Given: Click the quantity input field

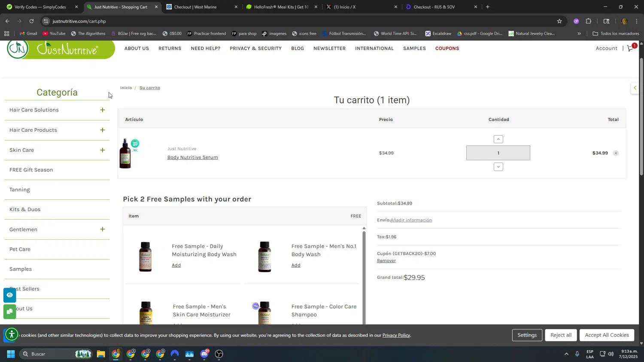Looking at the screenshot, I should (498, 153).
